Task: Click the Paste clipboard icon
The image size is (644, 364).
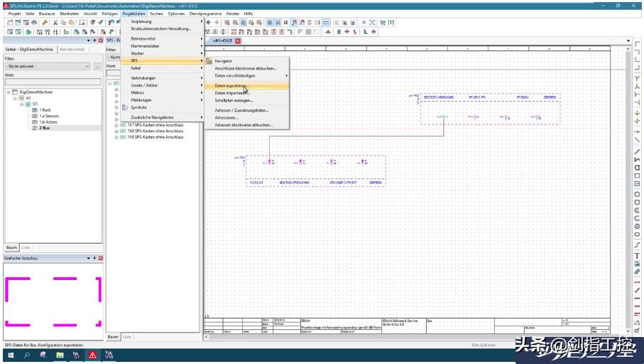Action: pos(71,22)
